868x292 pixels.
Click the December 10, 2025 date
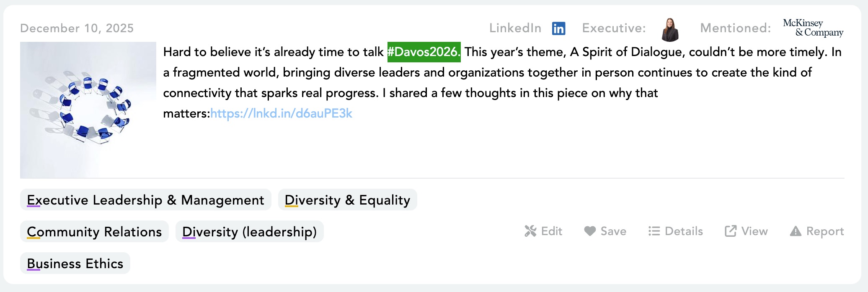[77, 28]
